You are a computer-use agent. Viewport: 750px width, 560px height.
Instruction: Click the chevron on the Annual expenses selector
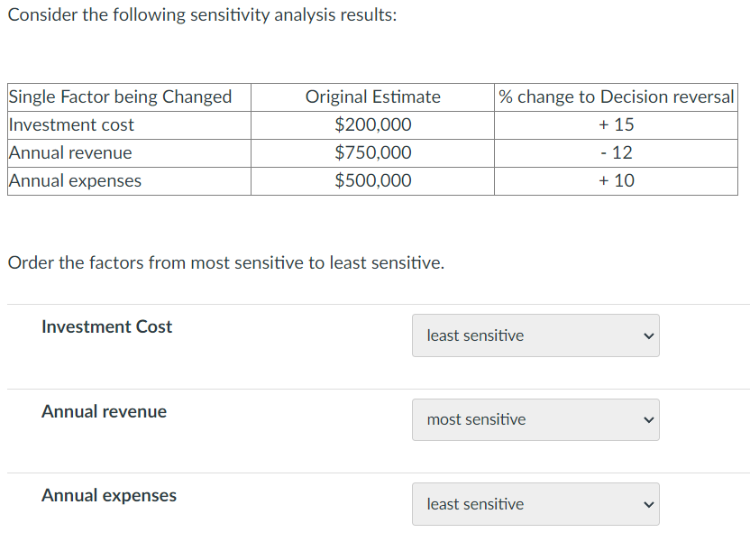click(647, 504)
